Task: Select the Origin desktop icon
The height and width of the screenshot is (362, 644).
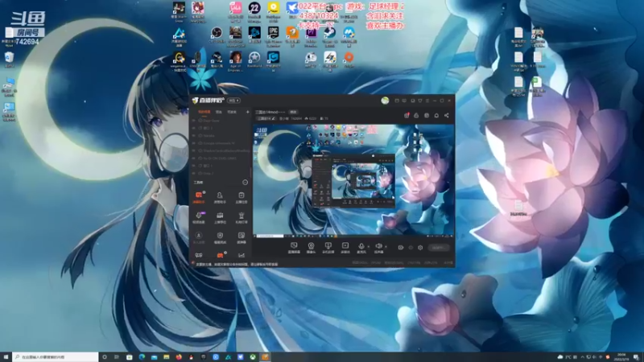Action: 349,60
